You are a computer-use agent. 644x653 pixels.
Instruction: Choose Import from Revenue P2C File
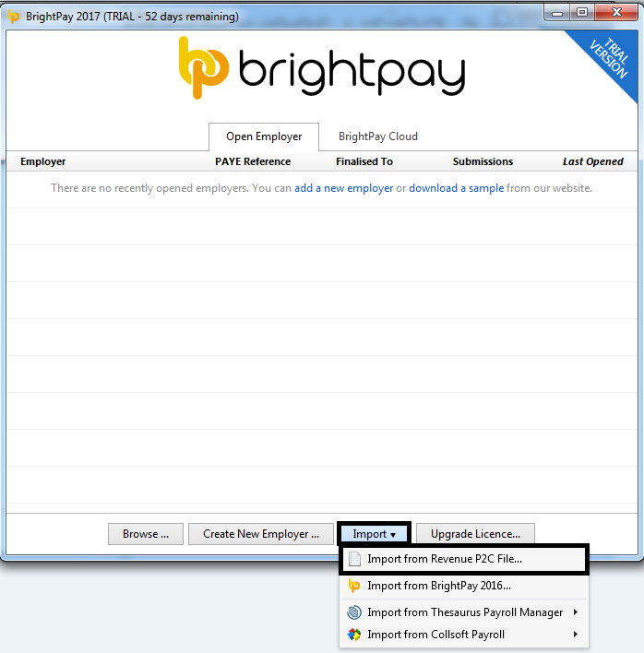tap(464, 559)
